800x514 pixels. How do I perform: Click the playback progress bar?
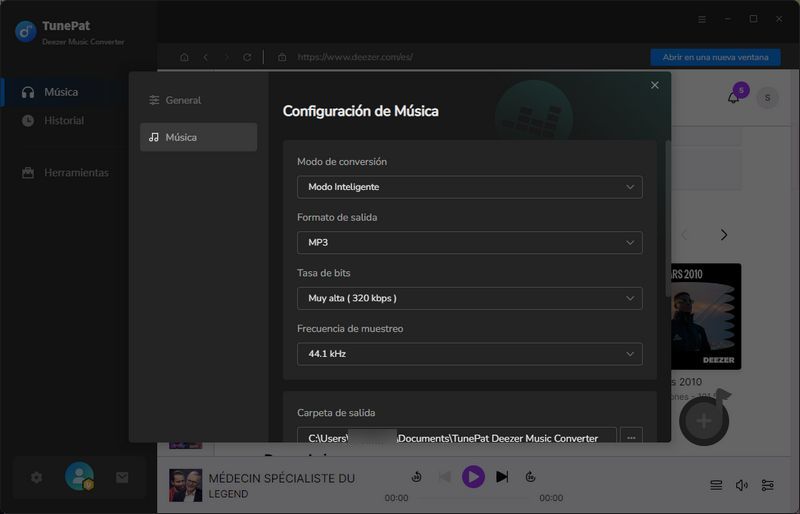click(x=473, y=498)
